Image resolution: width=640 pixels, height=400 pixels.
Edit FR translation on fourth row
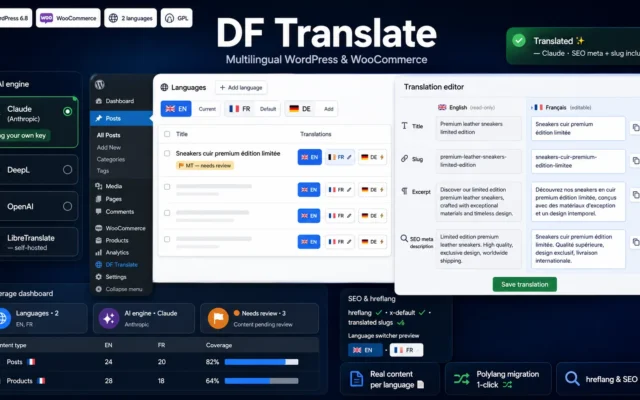point(340,242)
